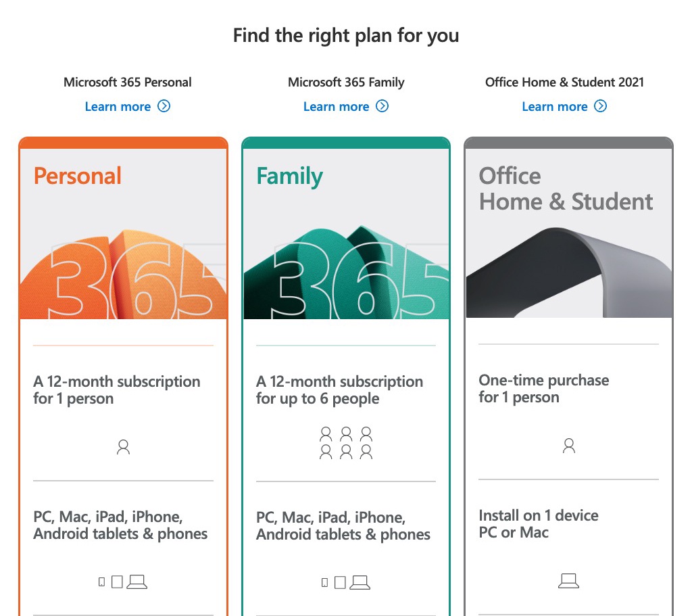Click the phone icon under the Family plan devices
Viewport: 692px width, 616px height.
pos(323,581)
